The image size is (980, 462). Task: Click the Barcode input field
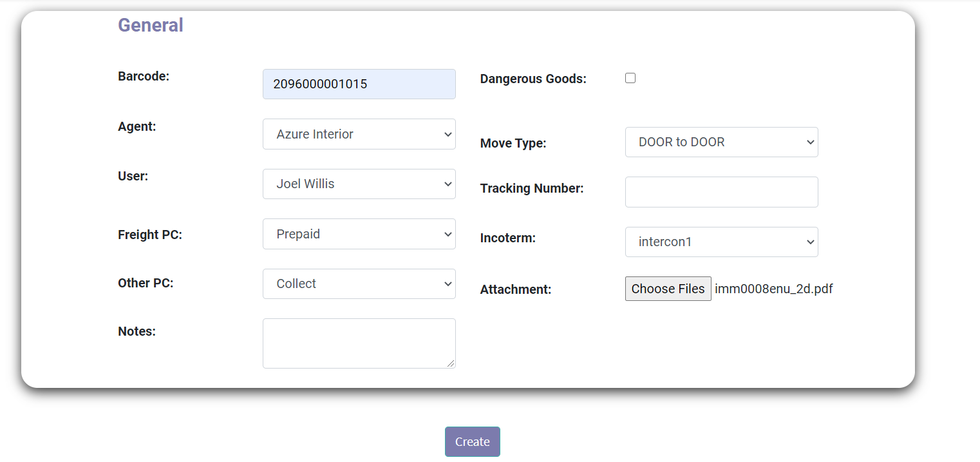coord(359,84)
